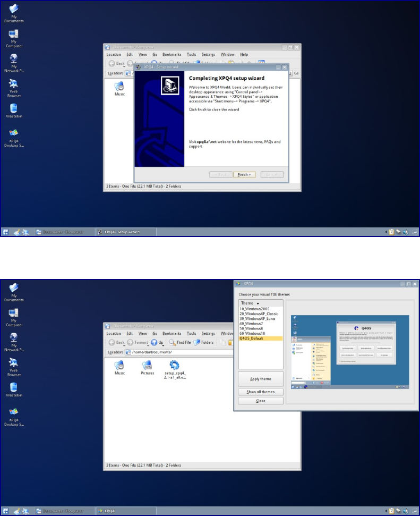Click Go button in Konqueror behind Setup wizard
This screenshot has height=516, width=420.
(296, 73)
